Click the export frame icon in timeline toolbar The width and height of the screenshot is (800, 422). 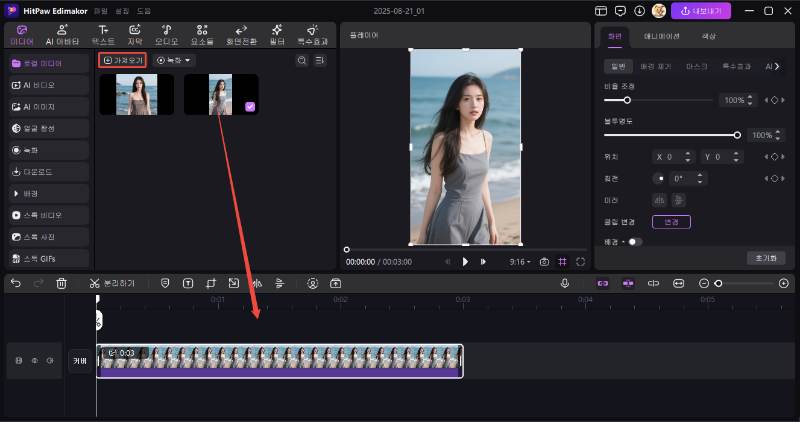[x=336, y=283]
